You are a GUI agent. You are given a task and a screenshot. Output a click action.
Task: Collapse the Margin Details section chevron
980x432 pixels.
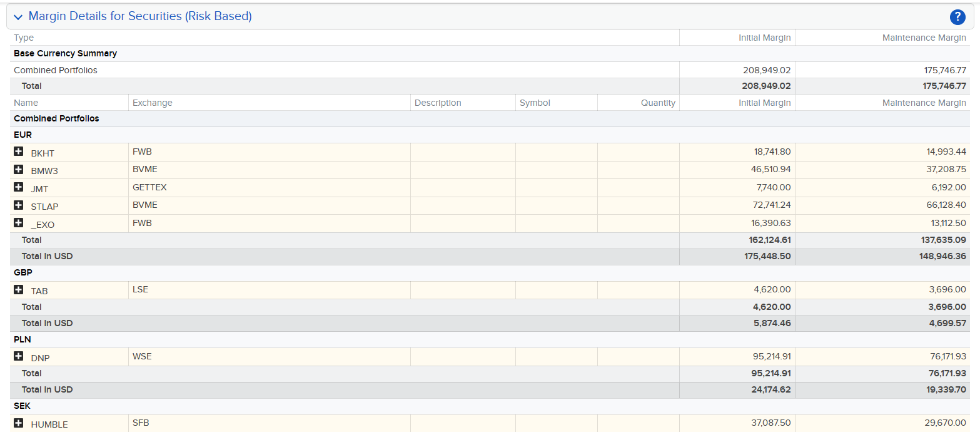click(x=18, y=17)
